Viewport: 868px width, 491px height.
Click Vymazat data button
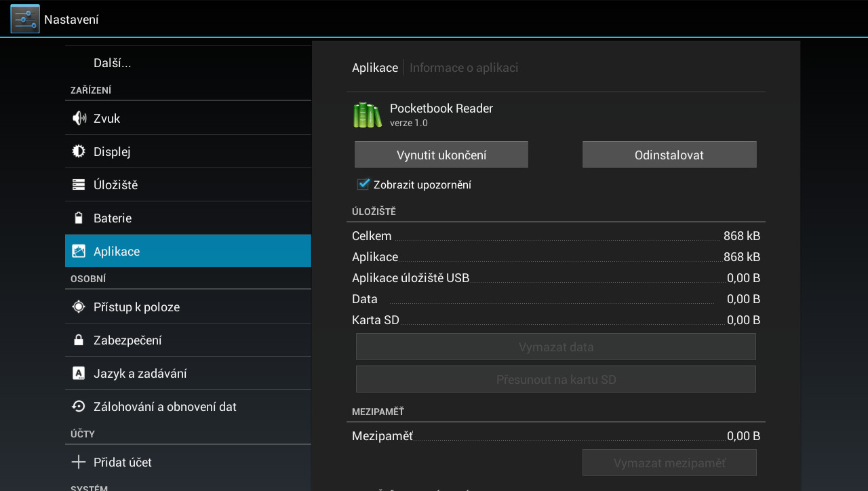(556, 347)
